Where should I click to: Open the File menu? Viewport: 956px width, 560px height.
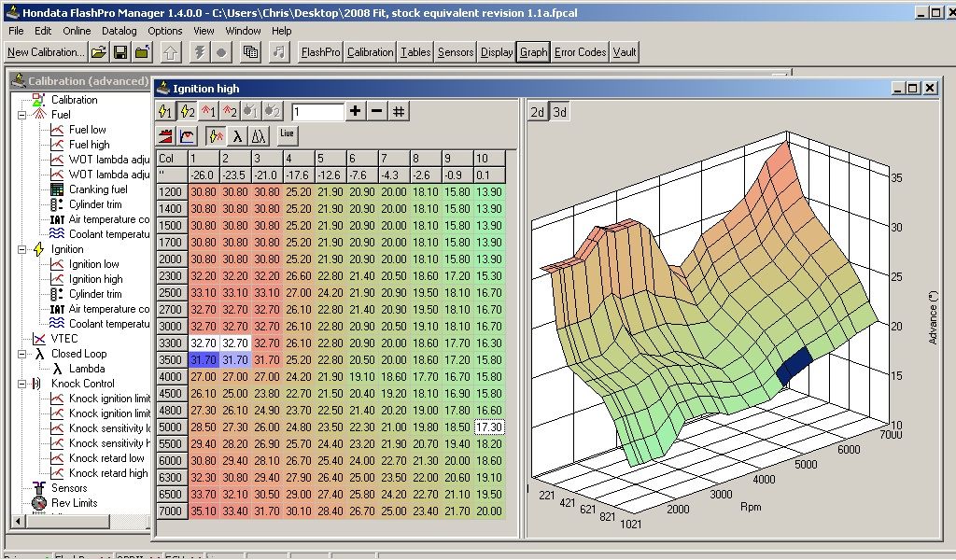click(x=16, y=31)
